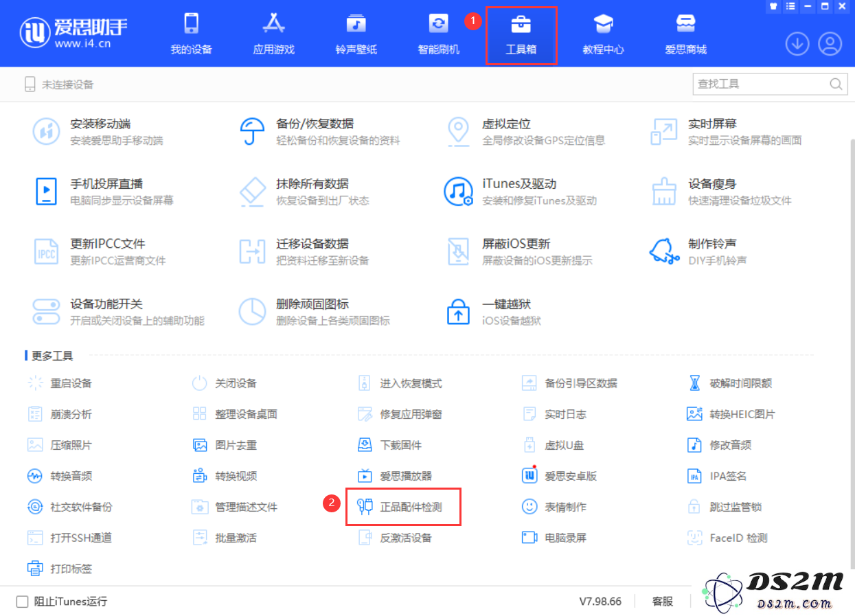Image resolution: width=855 pixels, height=616 pixels.
Task: Click the version V7.98.66 text
Action: tap(600, 601)
